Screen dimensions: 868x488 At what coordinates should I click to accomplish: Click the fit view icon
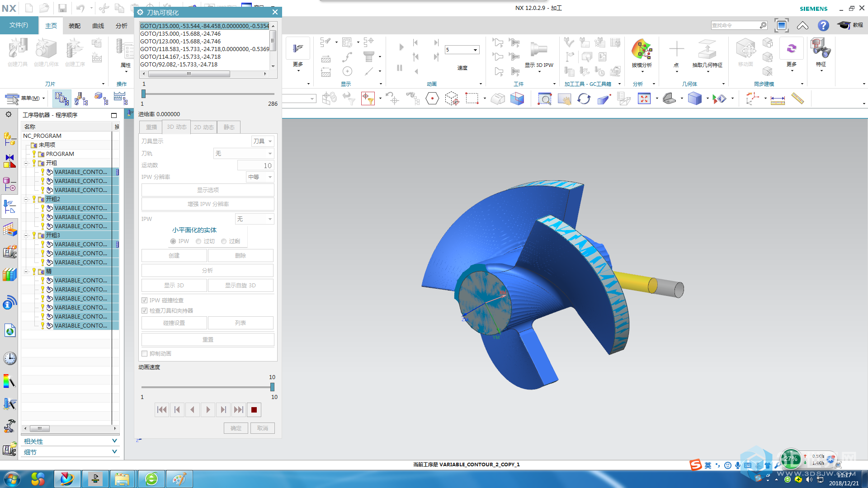click(x=644, y=98)
